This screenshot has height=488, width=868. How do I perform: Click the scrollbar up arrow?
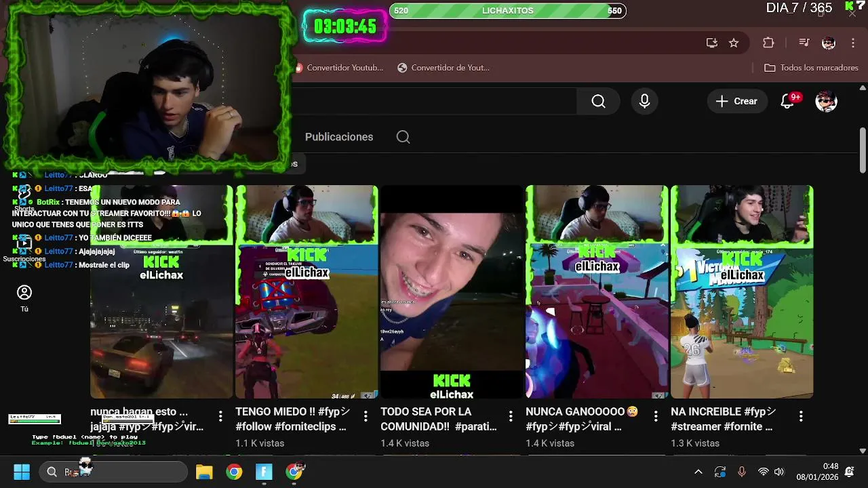[x=863, y=88]
